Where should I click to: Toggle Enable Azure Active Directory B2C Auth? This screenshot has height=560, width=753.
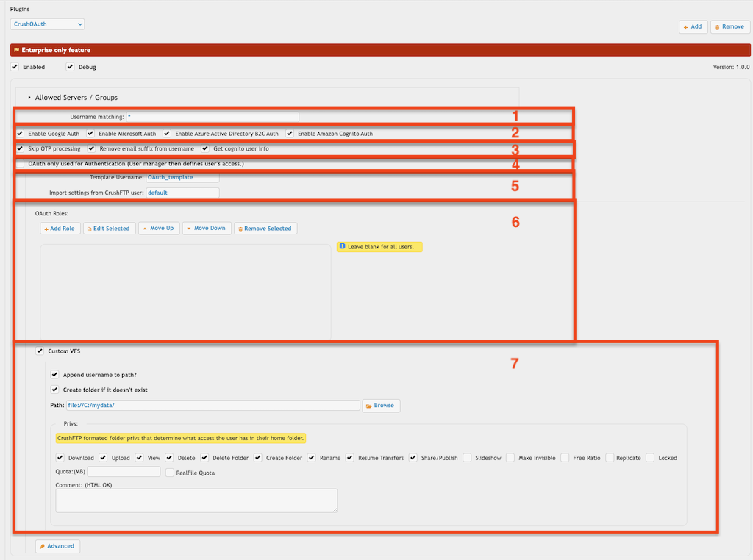pyautogui.click(x=167, y=134)
